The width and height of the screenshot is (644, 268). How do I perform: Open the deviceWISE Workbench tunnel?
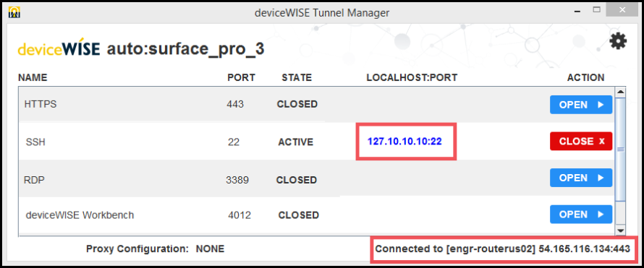coord(581,215)
